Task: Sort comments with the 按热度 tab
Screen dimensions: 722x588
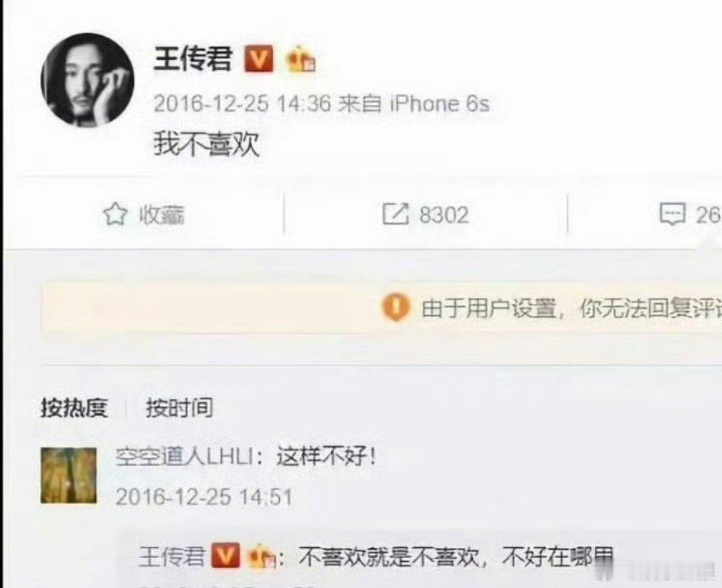Action: (74, 408)
